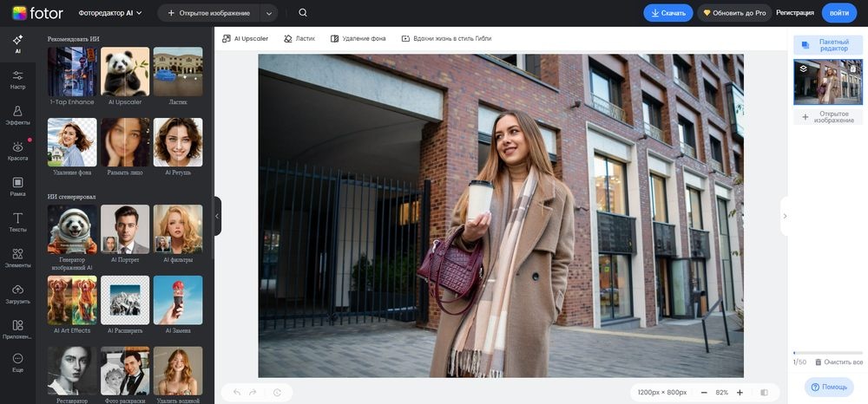Delete the image thumbnail via trash icon
This screenshot has width=868, height=404.
852,68
